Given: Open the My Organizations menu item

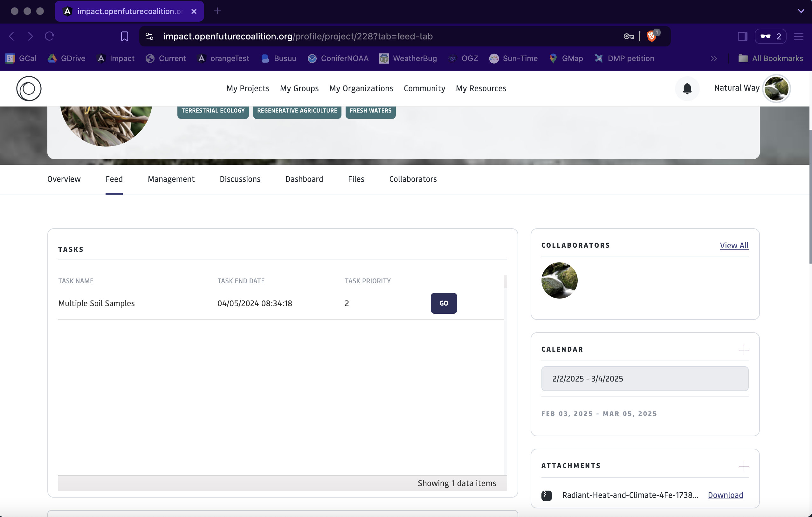Looking at the screenshot, I should click(361, 88).
